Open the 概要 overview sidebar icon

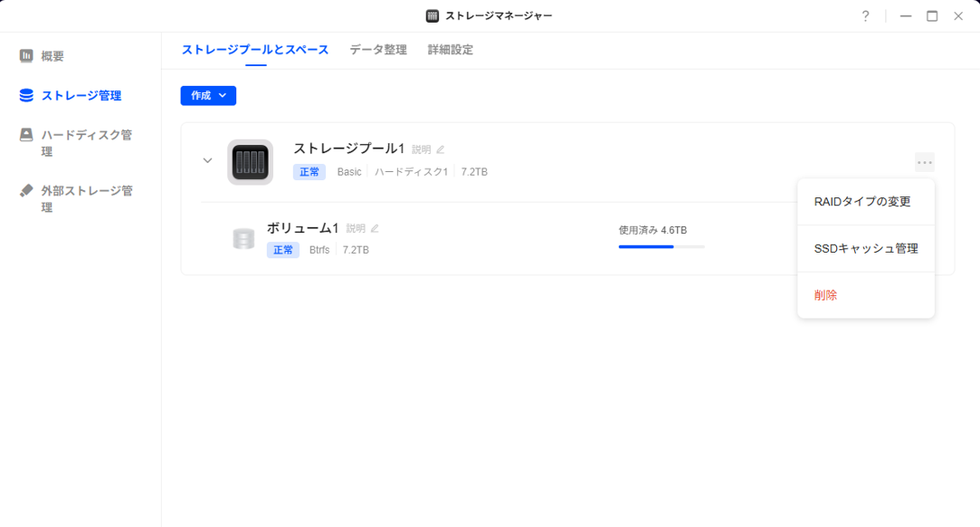click(26, 56)
